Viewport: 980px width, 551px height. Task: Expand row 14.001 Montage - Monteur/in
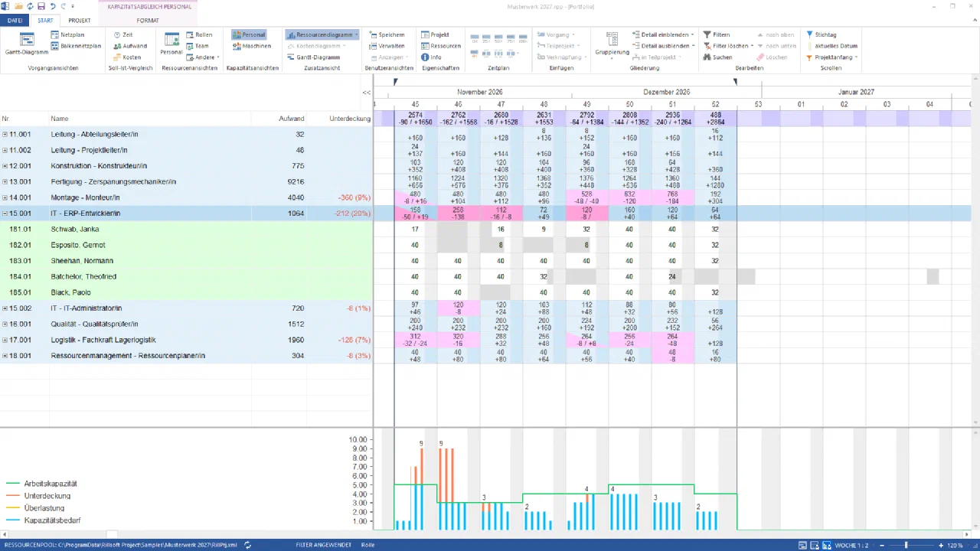[5, 197]
